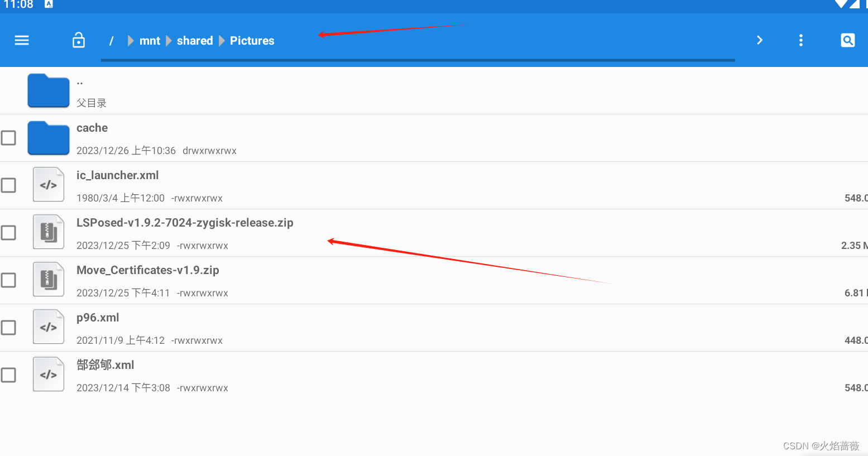Tap the lock/root access icon

(79, 40)
